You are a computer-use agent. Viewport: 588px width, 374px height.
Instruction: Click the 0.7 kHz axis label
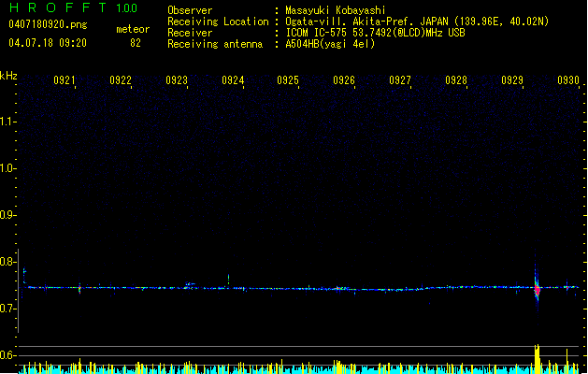click(7, 309)
